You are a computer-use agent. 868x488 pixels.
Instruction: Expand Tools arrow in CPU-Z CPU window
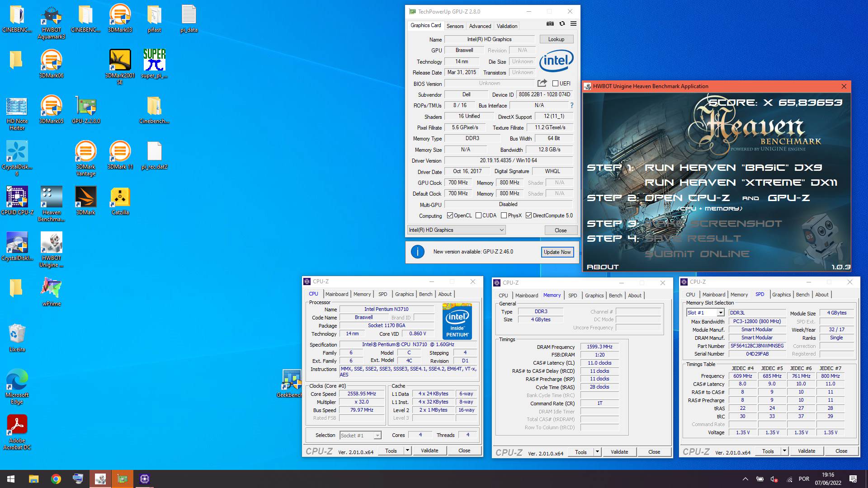(x=407, y=450)
